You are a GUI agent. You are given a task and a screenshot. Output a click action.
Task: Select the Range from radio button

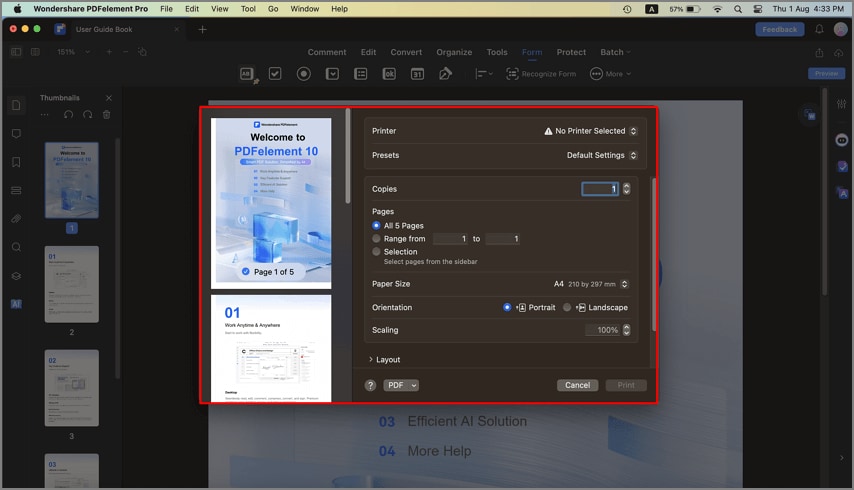376,238
